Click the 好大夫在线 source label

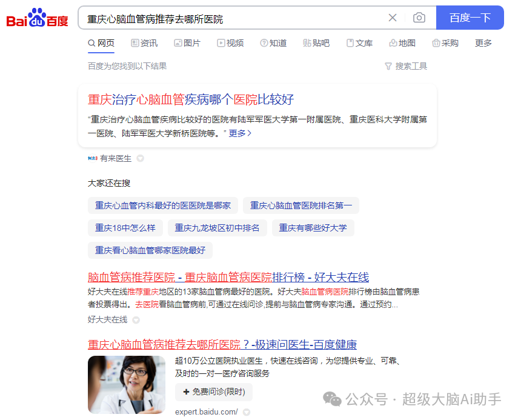(x=107, y=319)
